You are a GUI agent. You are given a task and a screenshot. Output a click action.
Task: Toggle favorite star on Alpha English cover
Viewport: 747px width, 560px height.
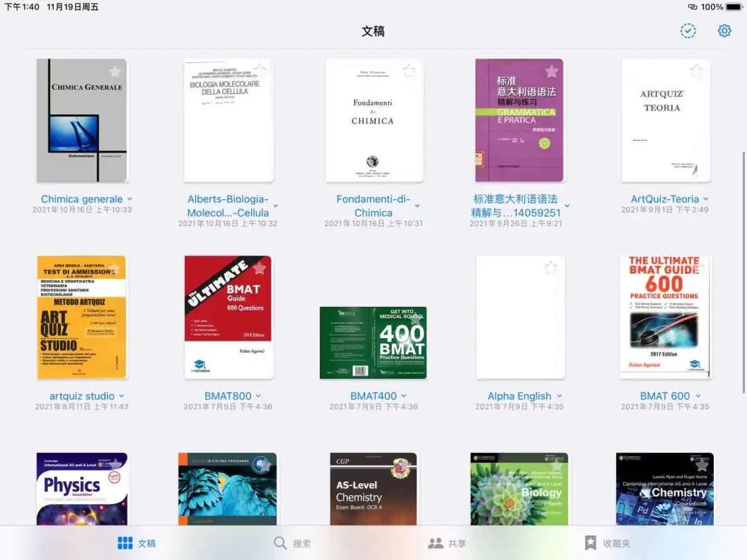point(551,268)
